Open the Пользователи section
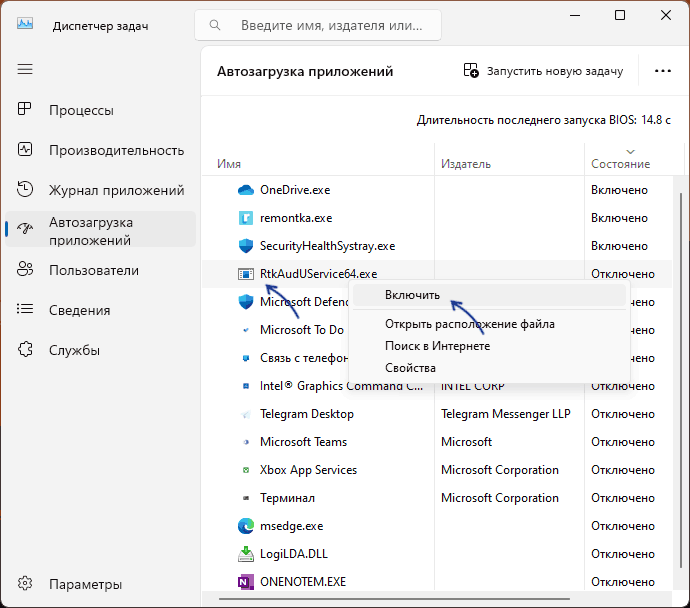This screenshot has height=608, width=690. [x=100, y=270]
